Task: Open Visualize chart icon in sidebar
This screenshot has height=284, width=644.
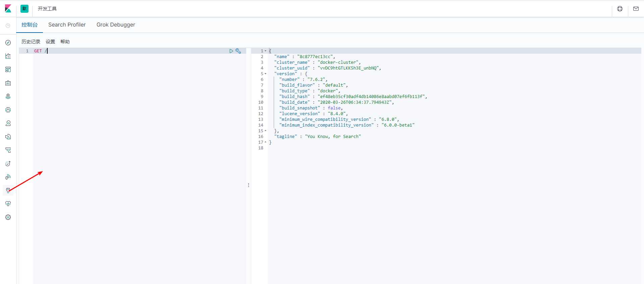Action: (x=8, y=56)
